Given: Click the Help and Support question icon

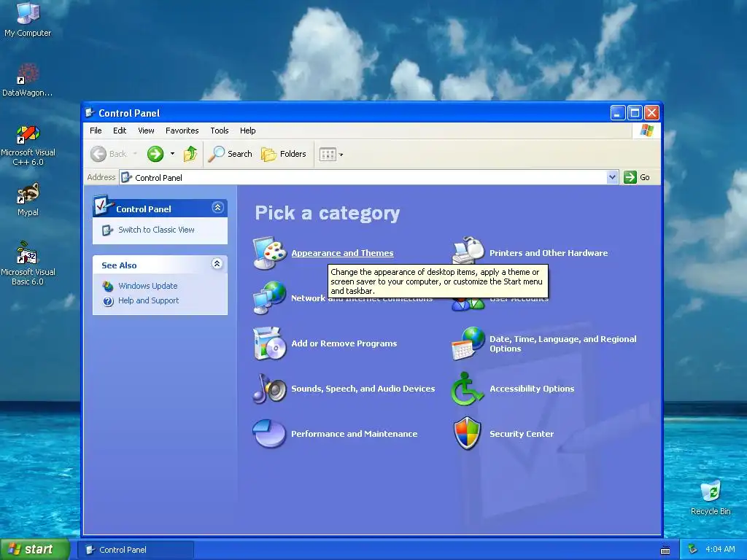Looking at the screenshot, I should point(108,301).
